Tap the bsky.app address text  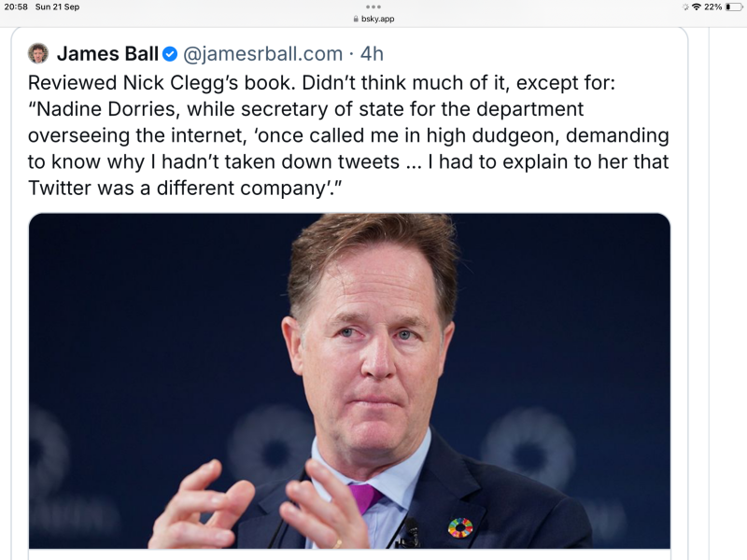click(378, 19)
